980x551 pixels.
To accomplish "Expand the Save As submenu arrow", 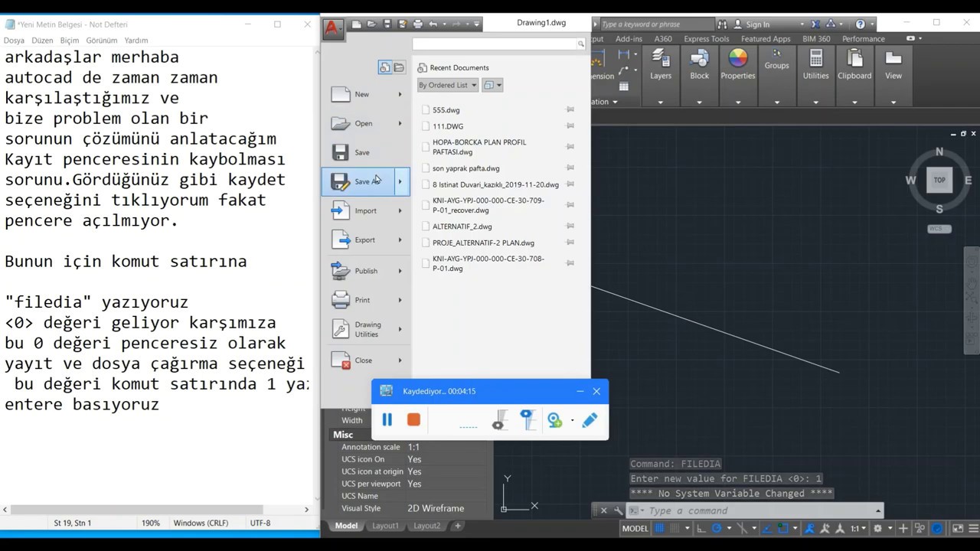I will tap(400, 181).
